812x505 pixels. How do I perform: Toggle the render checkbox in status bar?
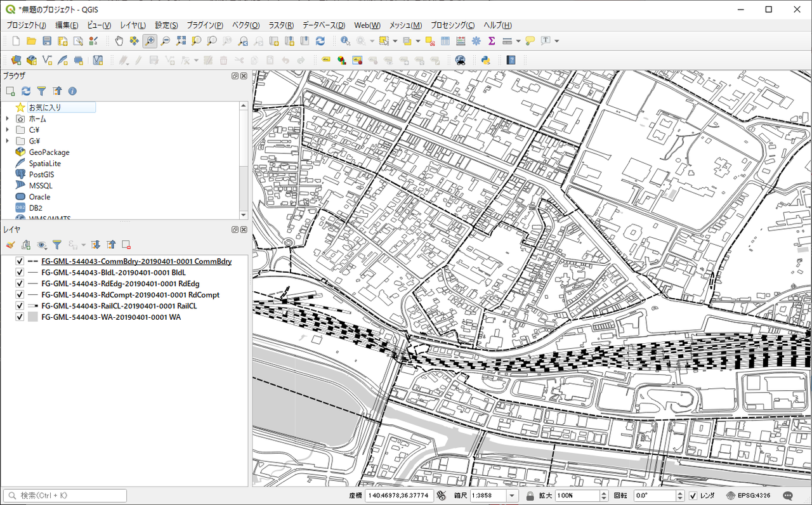coord(693,495)
